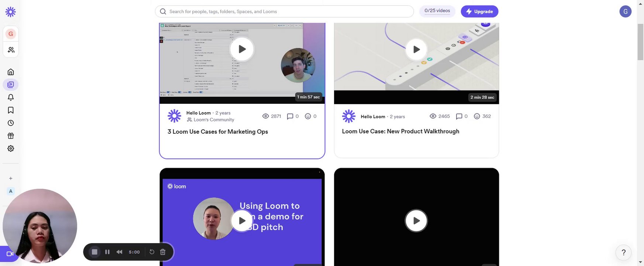Open the Gift rewards icon in sidebar
Image resolution: width=644 pixels, height=266 pixels.
(11, 136)
